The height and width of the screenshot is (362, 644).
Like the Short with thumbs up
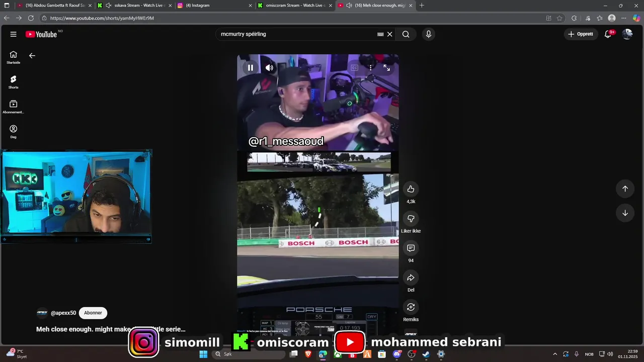click(x=411, y=189)
